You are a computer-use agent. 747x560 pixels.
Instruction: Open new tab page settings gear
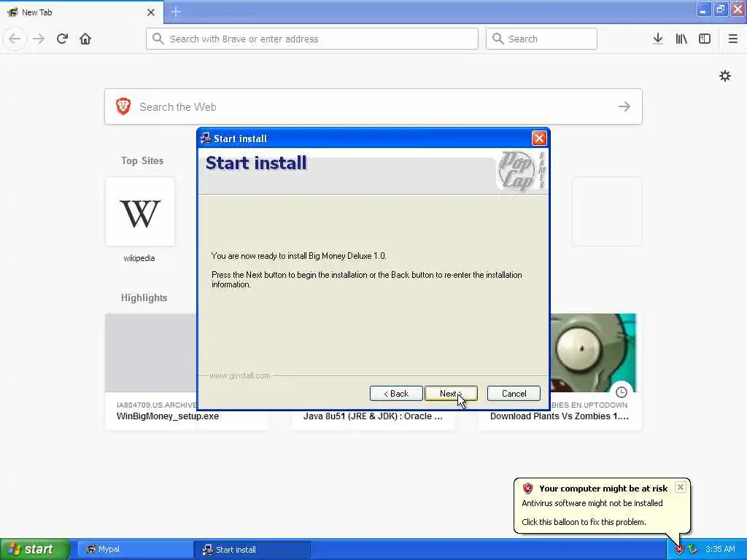click(724, 76)
